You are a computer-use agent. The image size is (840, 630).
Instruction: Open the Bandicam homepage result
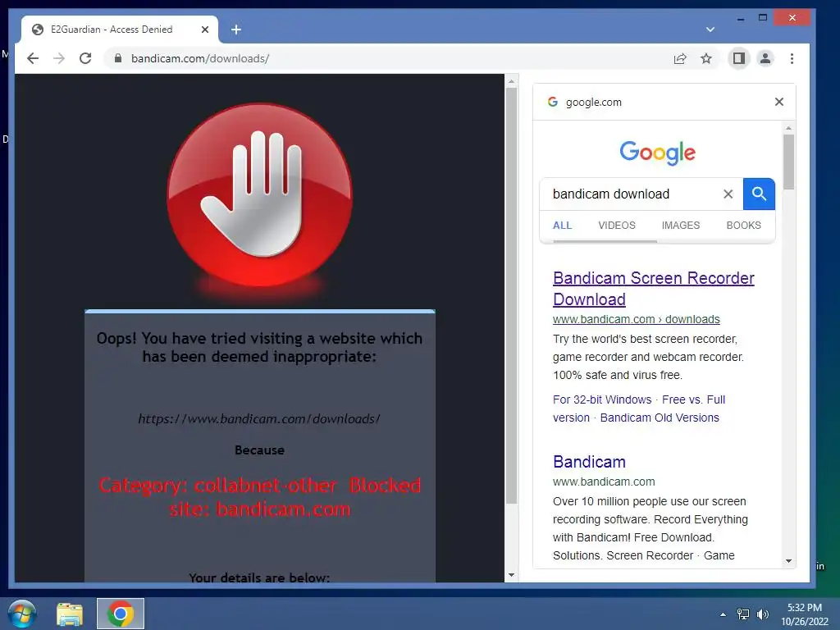589,462
